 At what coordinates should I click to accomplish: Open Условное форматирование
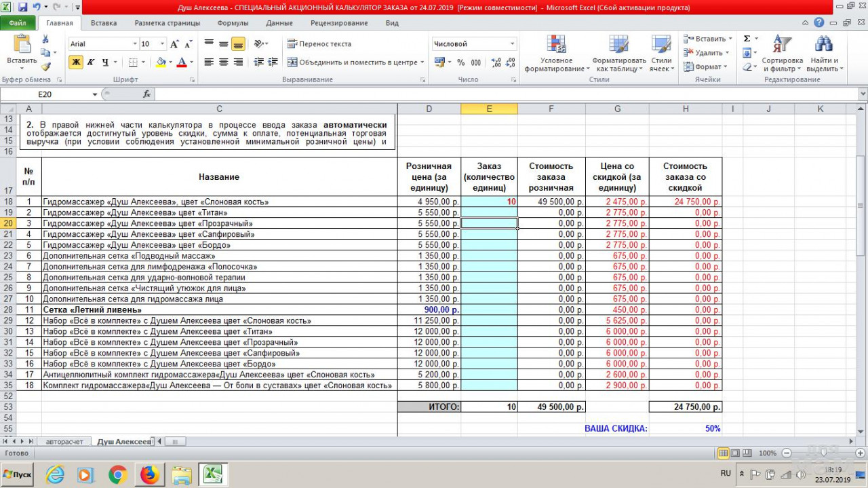click(x=556, y=54)
